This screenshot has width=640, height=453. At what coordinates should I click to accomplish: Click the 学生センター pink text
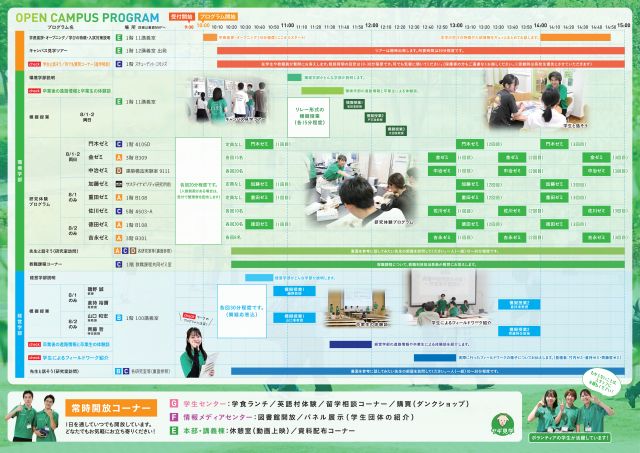coord(204,404)
